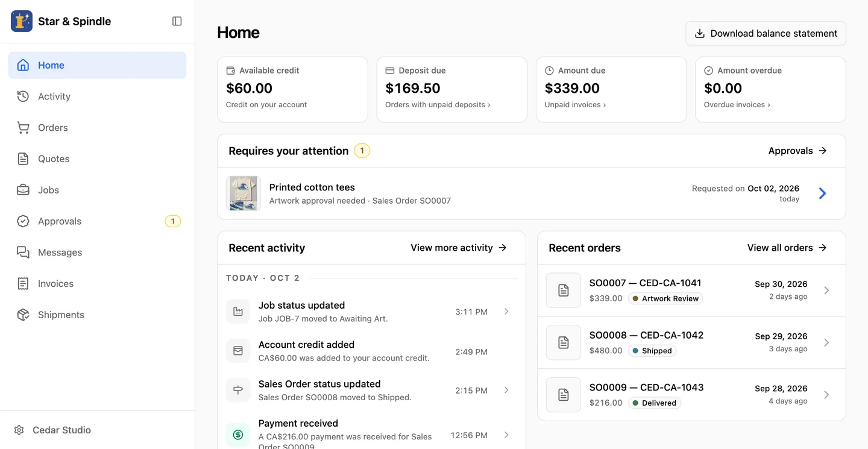
Task: Open the Orders section in the sidebar
Action: coord(97,128)
